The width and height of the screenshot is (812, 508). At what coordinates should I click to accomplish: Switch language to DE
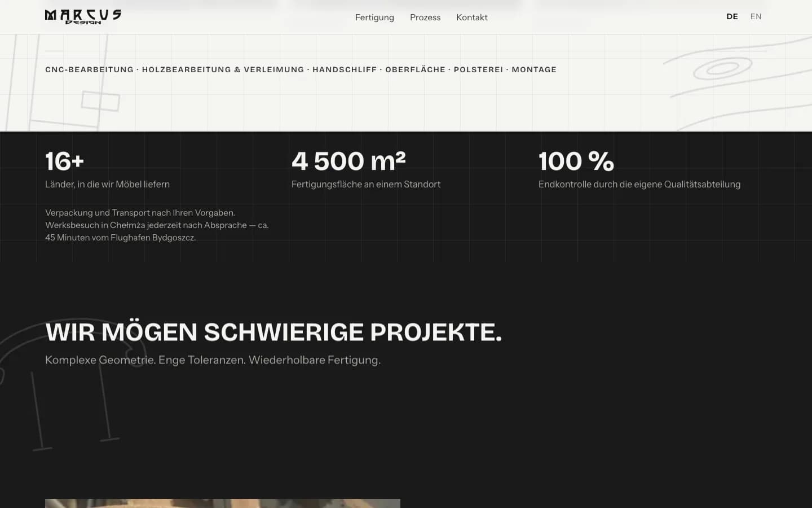[x=732, y=17]
